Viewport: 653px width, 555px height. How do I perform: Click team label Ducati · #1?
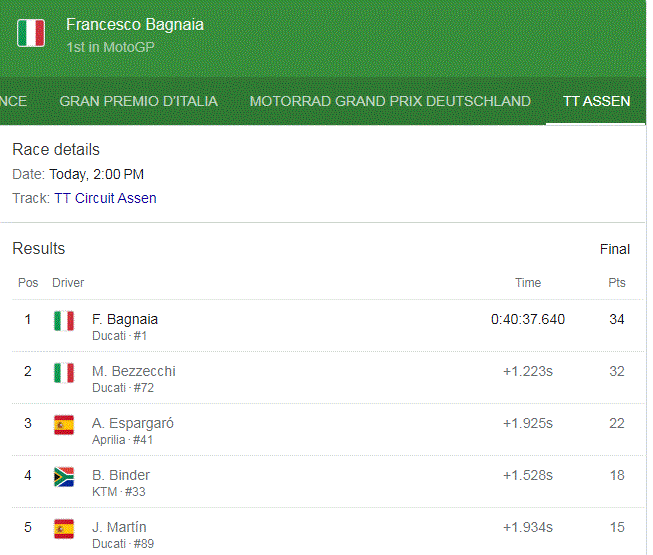[120, 336]
